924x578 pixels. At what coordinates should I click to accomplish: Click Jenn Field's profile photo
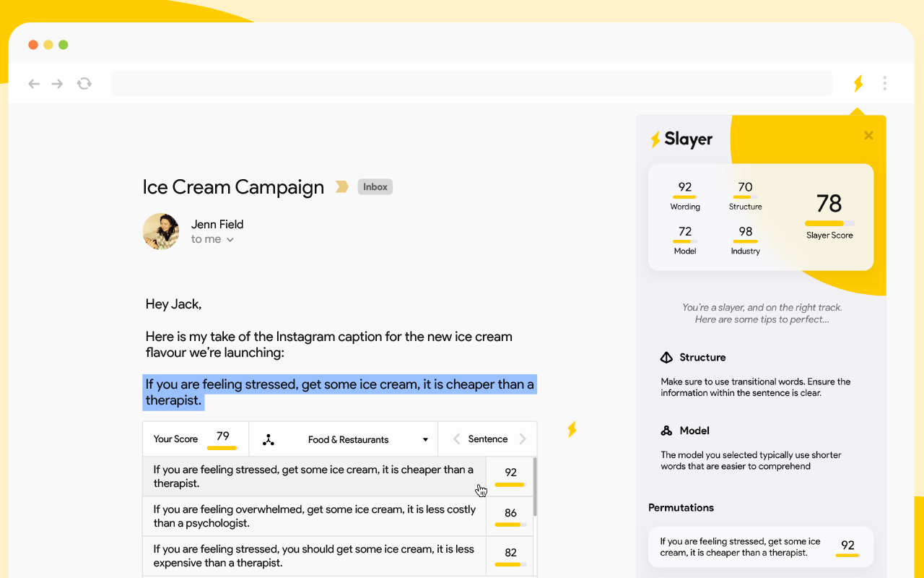click(x=161, y=231)
